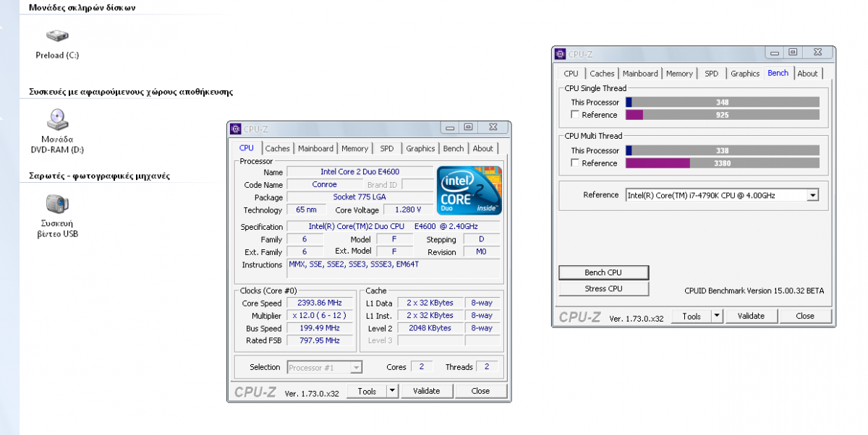Expand the Tools arrow in the CPU window
Image resolution: width=868 pixels, height=435 pixels.
[x=392, y=391]
